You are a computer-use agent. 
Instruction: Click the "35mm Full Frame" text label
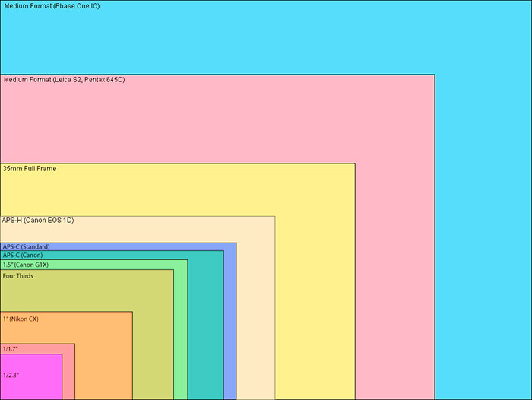[30, 168]
